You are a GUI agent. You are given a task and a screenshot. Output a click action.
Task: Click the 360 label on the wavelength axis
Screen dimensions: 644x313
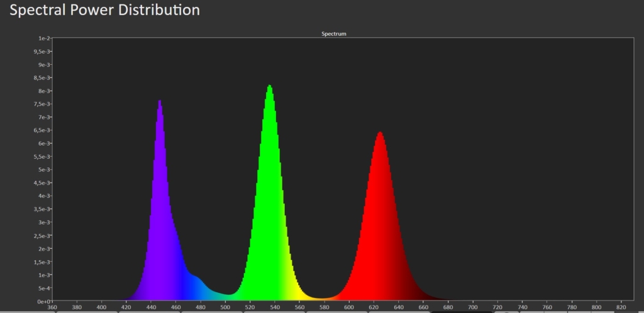tap(52, 307)
